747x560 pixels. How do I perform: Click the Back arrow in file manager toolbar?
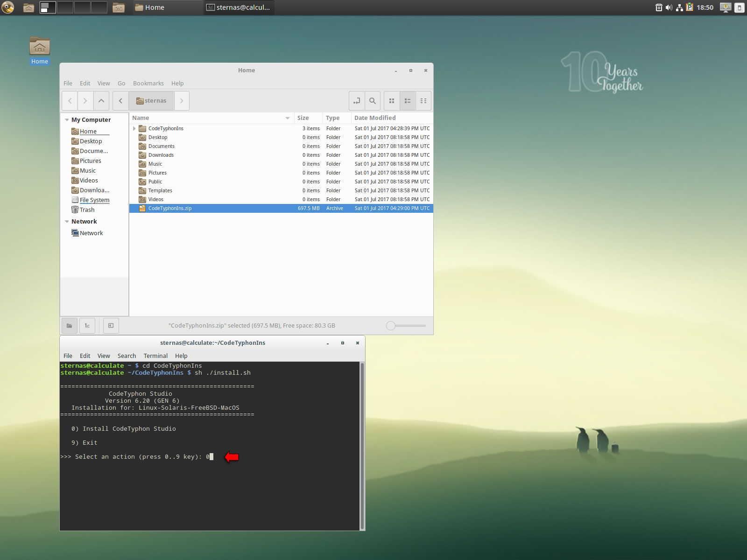70,101
